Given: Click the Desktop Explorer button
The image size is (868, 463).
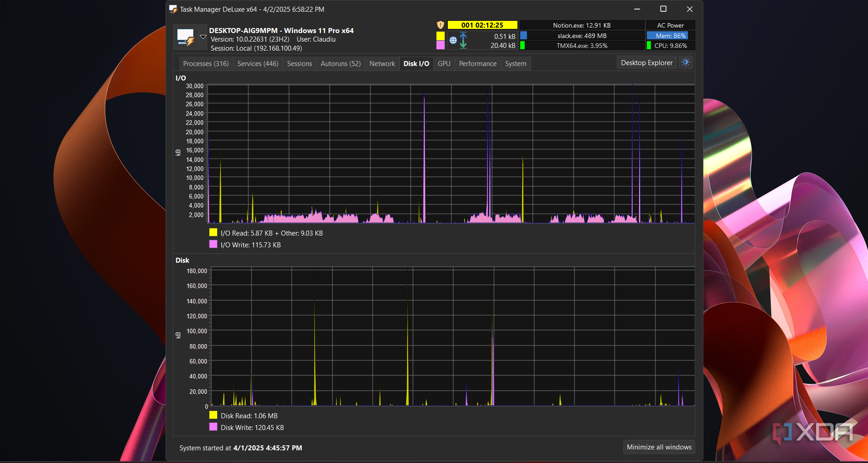Looking at the screenshot, I should point(647,63).
